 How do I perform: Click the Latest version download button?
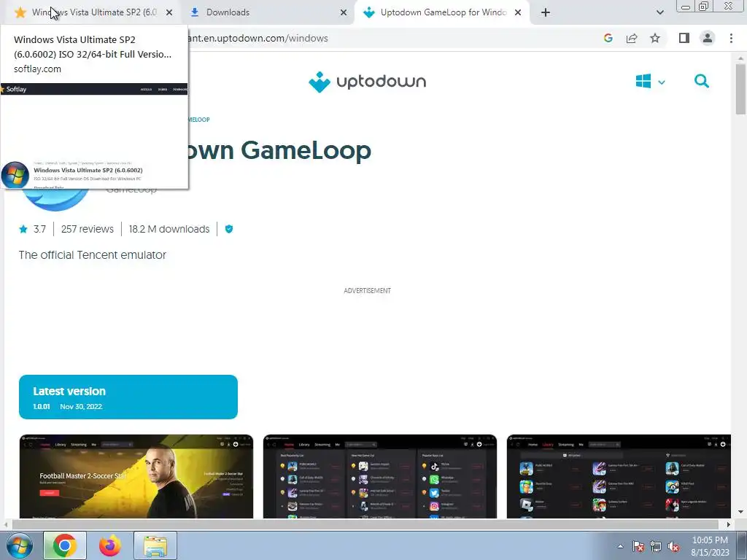(128, 397)
